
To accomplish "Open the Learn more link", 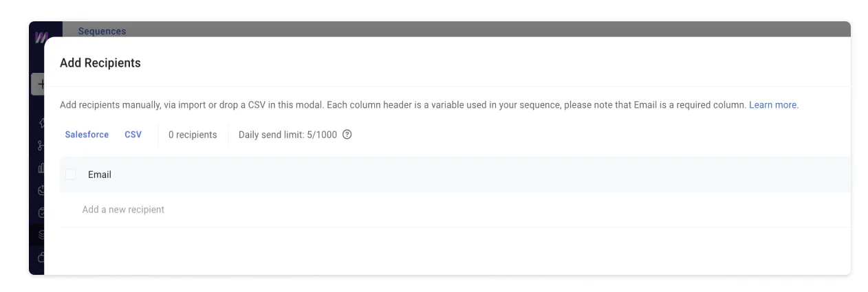I will coord(774,105).
